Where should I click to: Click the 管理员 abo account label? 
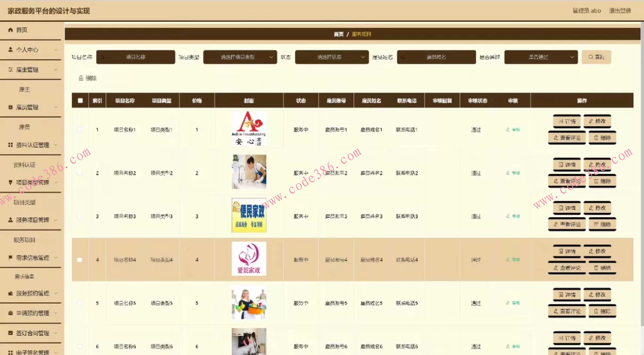[x=586, y=11]
